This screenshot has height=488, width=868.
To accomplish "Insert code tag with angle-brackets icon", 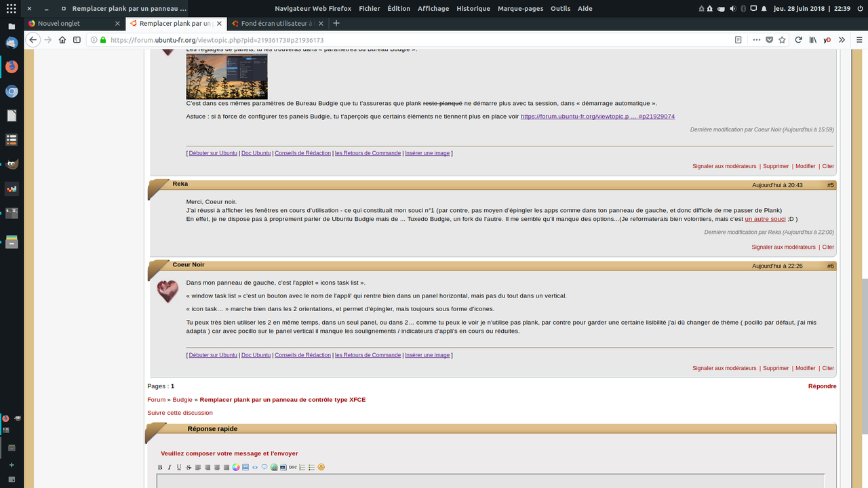I will point(255,467).
